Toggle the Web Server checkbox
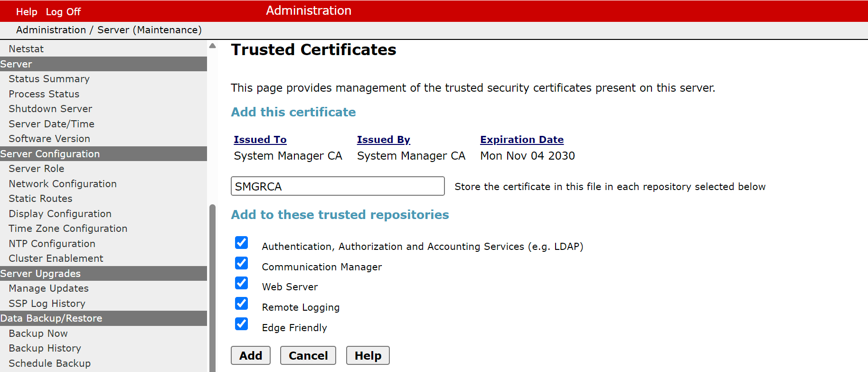Image resolution: width=868 pixels, height=372 pixels. point(241,283)
